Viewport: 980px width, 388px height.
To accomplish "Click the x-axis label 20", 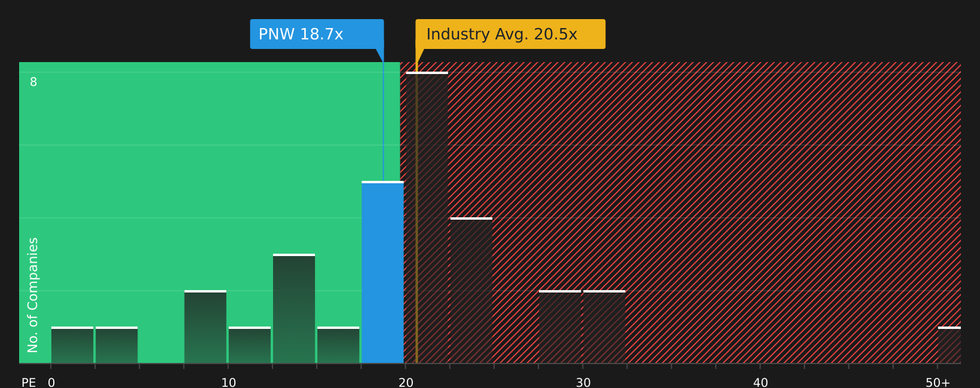I will (406, 383).
